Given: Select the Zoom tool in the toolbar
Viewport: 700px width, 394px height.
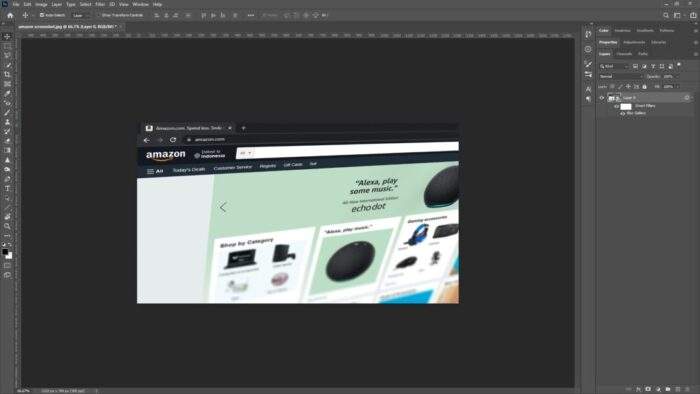Looking at the screenshot, I should coord(7,226).
